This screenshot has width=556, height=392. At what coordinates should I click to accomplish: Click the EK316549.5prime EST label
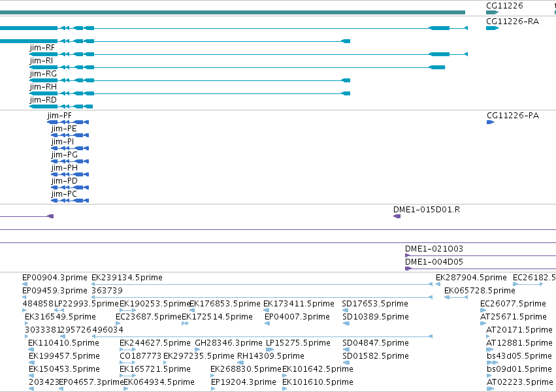[60, 318]
